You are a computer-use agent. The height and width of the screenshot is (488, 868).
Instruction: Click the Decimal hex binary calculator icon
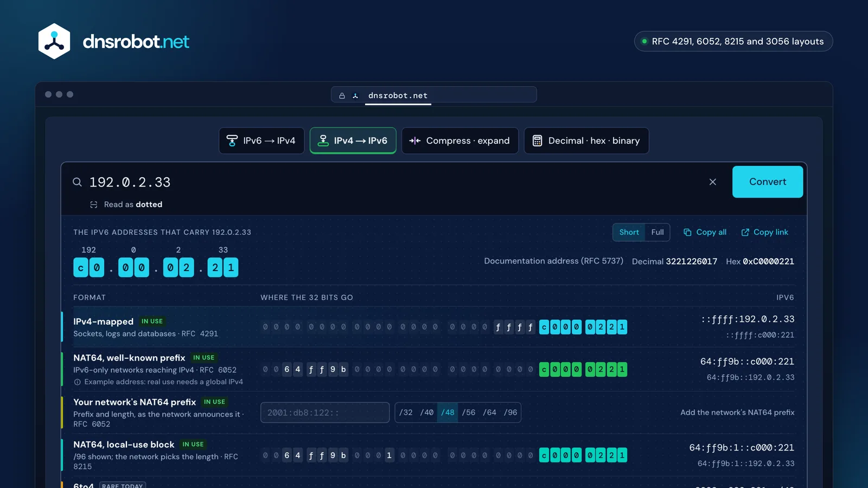[537, 141]
